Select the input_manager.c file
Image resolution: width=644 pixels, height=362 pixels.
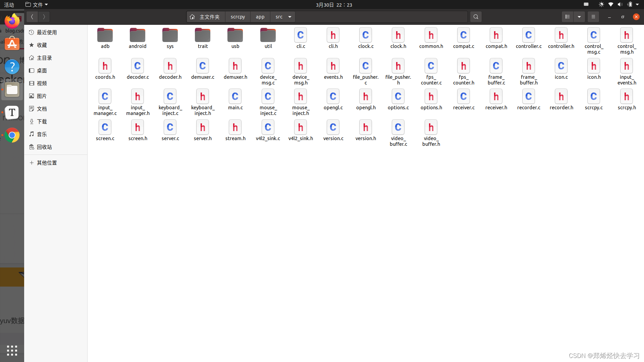pos(105,102)
